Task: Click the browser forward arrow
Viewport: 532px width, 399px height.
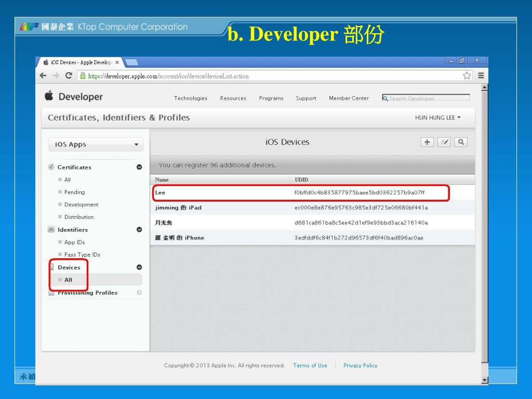Action: pos(56,76)
